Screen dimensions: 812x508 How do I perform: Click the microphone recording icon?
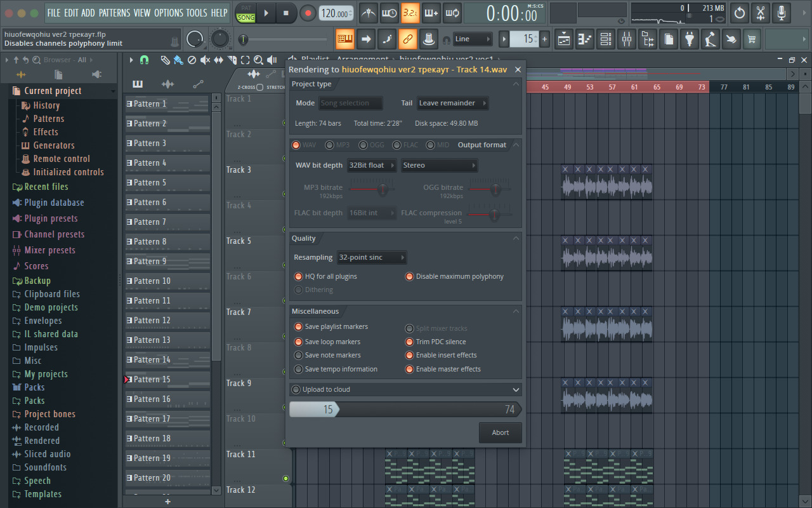point(782,13)
